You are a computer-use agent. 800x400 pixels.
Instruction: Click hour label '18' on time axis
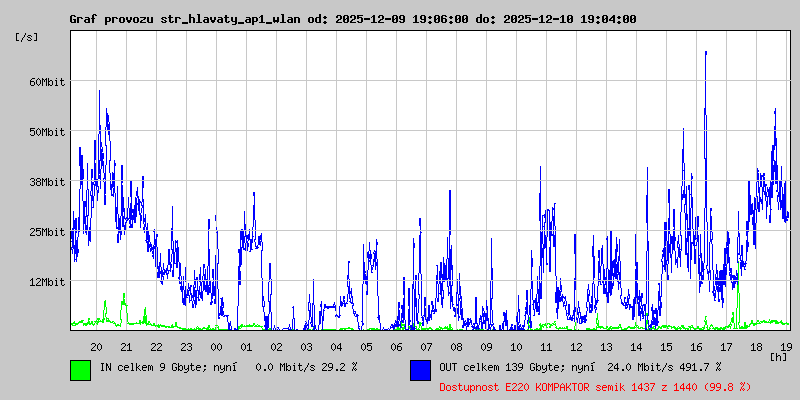click(756, 347)
